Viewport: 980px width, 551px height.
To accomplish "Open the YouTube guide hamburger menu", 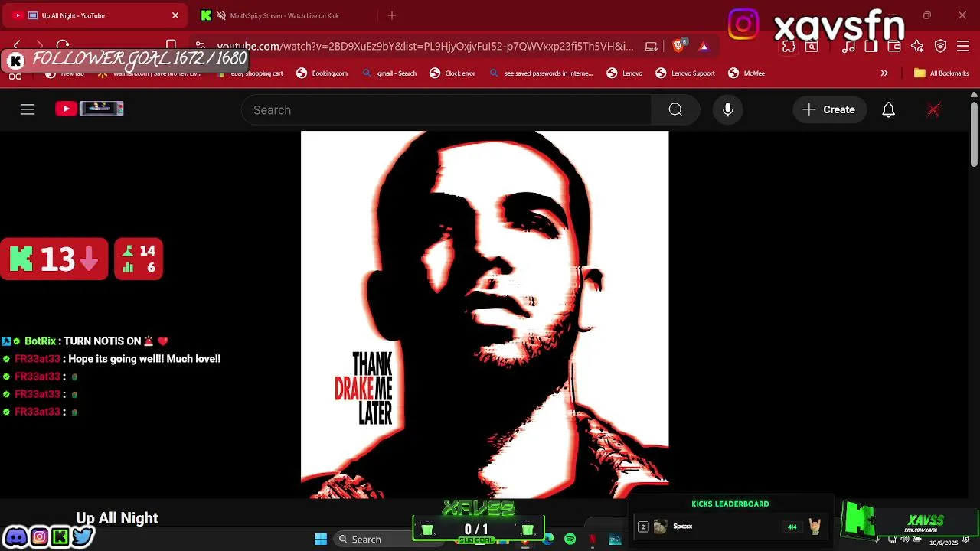I will click(28, 109).
